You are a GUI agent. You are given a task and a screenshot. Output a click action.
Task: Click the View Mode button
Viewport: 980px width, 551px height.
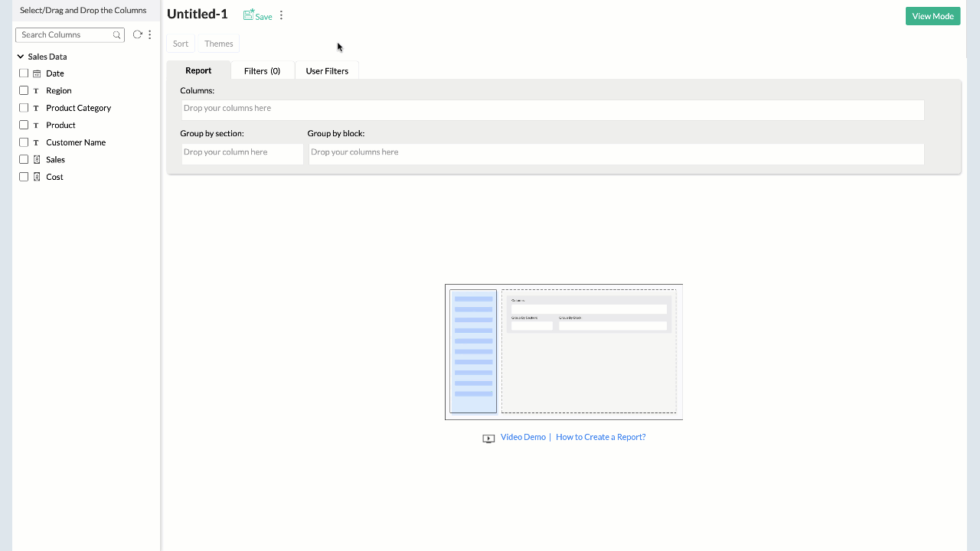tap(933, 15)
